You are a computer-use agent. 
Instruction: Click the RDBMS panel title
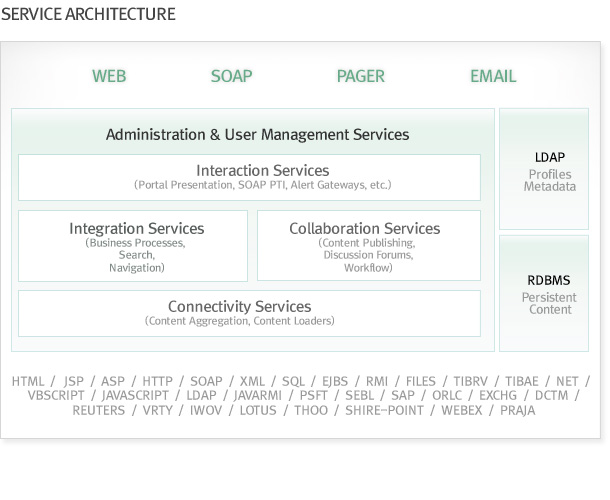pyautogui.click(x=549, y=280)
